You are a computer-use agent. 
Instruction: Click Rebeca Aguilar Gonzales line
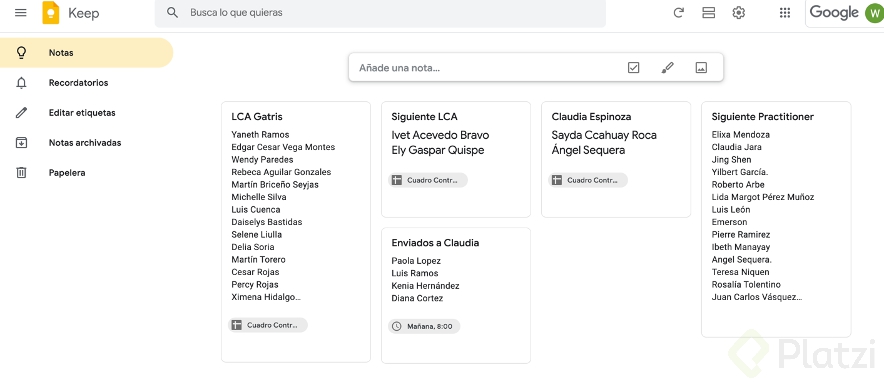coord(281,172)
